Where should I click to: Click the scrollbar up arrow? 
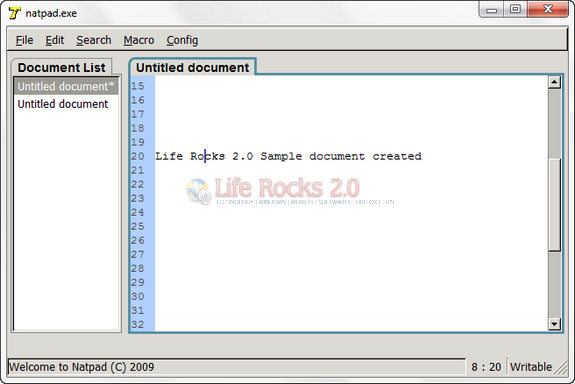click(554, 82)
